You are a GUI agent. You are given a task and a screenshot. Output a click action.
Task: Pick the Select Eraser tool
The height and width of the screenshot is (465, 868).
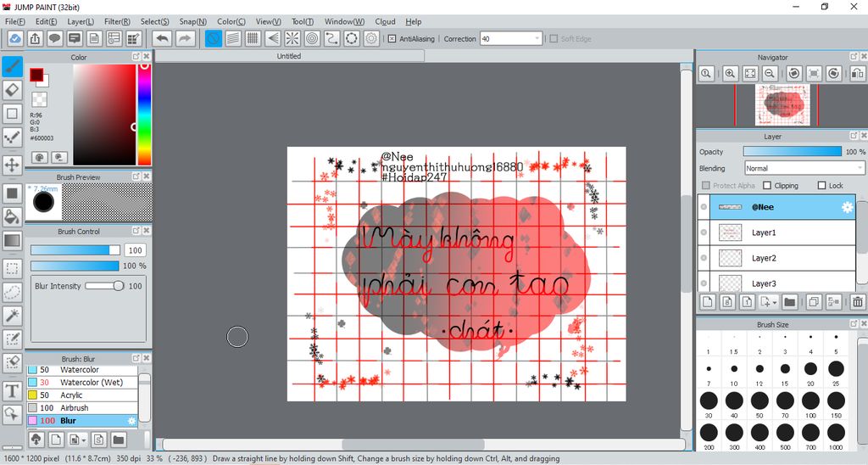pyautogui.click(x=12, y=362)
